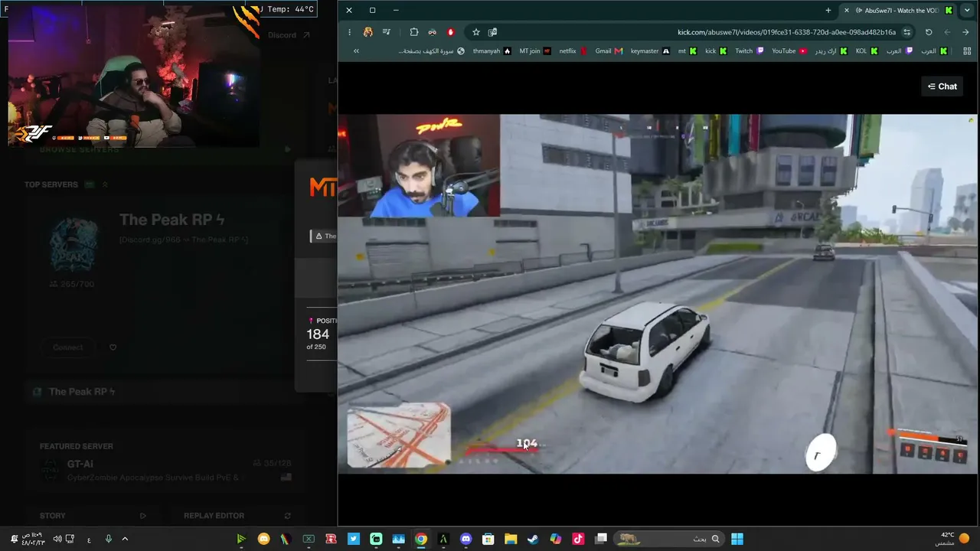Screen dimensions: 980x551
Task: Favorite The Peak RP with heart icon
Action: (113, 347)
